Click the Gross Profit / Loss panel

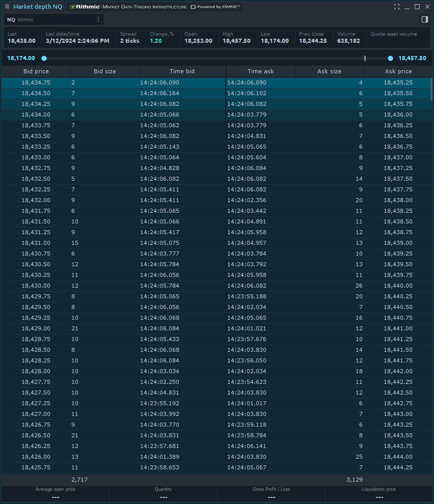271,493
